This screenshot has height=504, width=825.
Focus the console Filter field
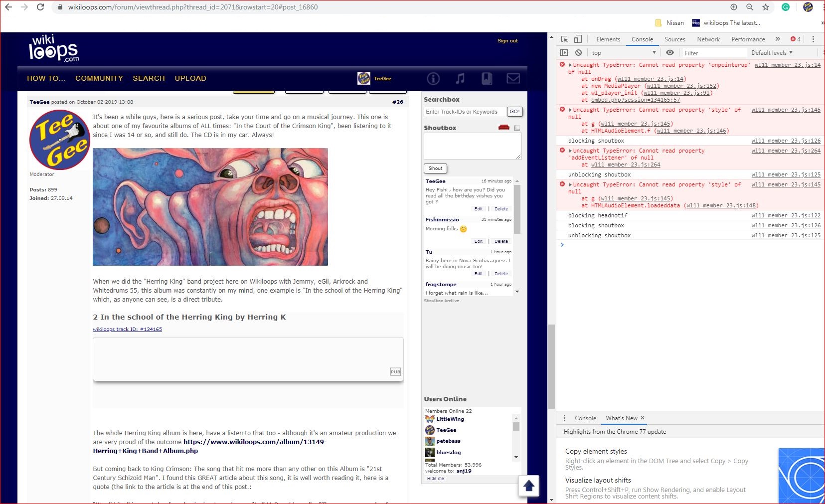pyautogui.click(x=714, y=53)
